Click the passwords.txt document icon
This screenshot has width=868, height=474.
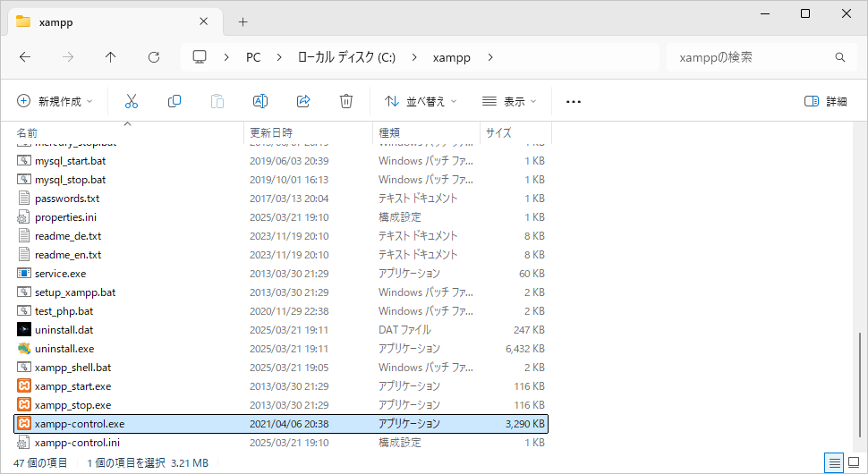(24, 198)
